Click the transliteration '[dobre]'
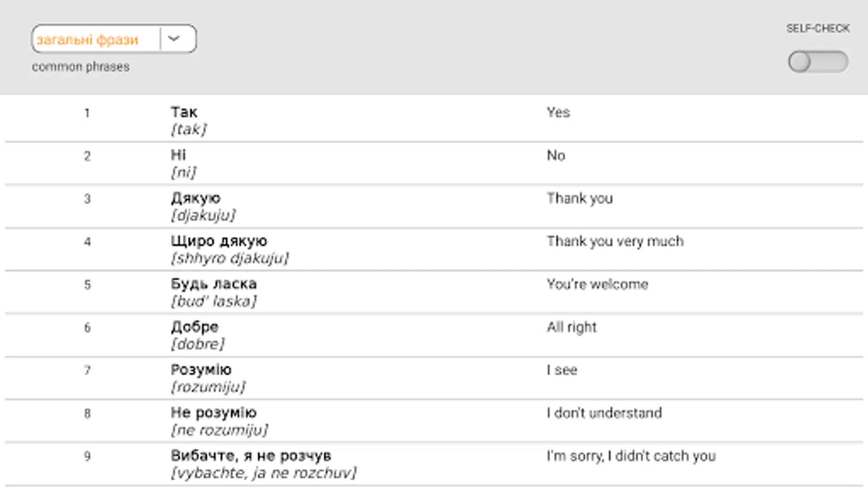The width and height of the screenshot is (868, 488). (197, 344)
